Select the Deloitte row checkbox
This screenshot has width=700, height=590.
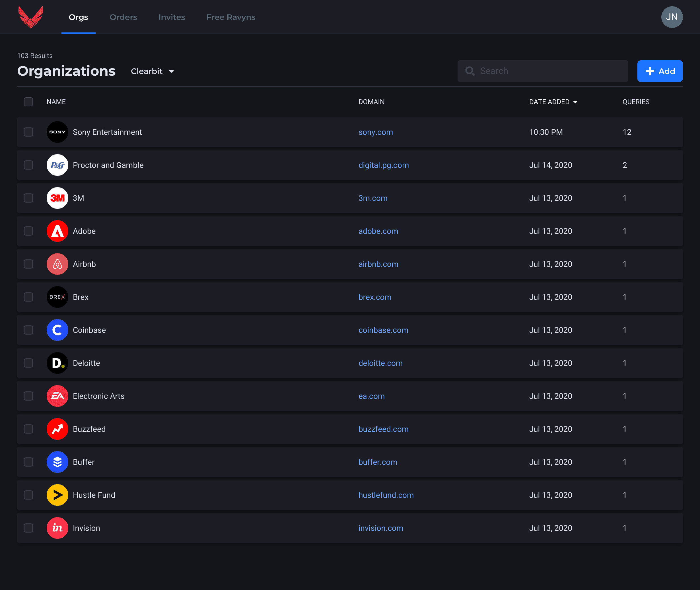click(28, 363)
